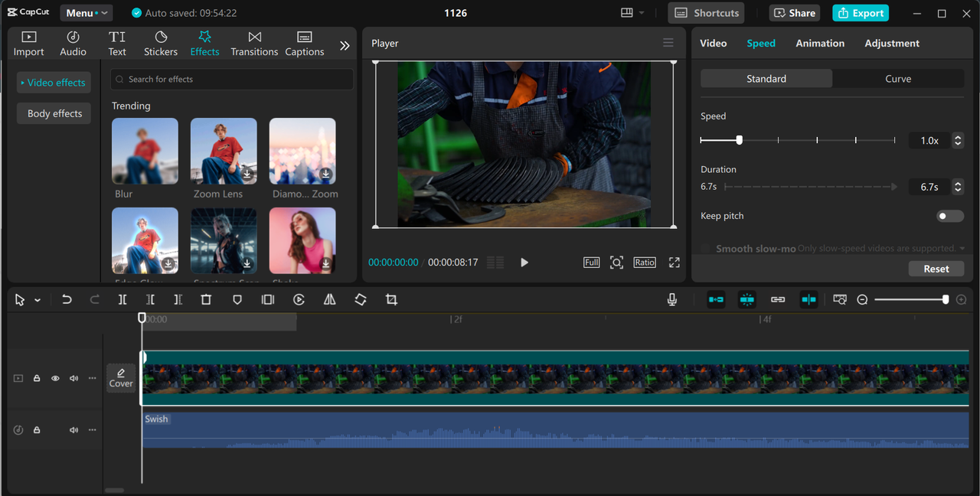The width and height of the screenshot is (980, 496).
Task: Toggle clip linkage
Action: click(x=778, y=300)
